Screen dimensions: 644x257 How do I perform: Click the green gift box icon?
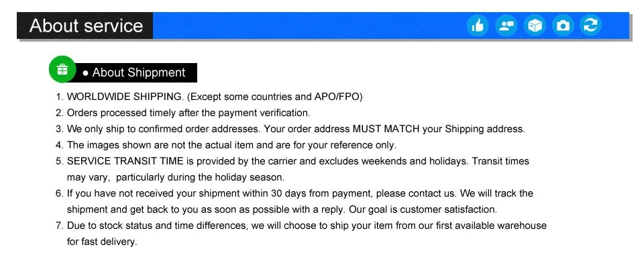pyautogui.click(x=62, y=69)
